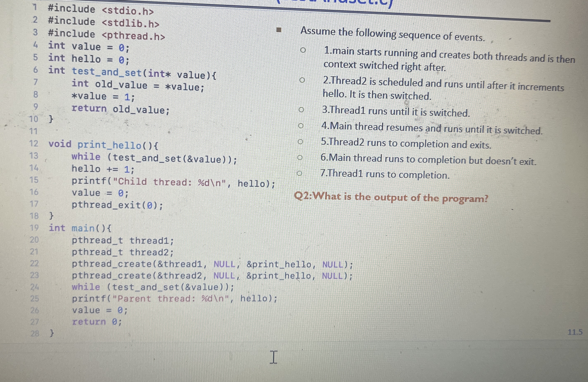The width and height of the screenshot is (588, 382).
Task: Click line number 12 in the gutter
Action: point(34,143)
